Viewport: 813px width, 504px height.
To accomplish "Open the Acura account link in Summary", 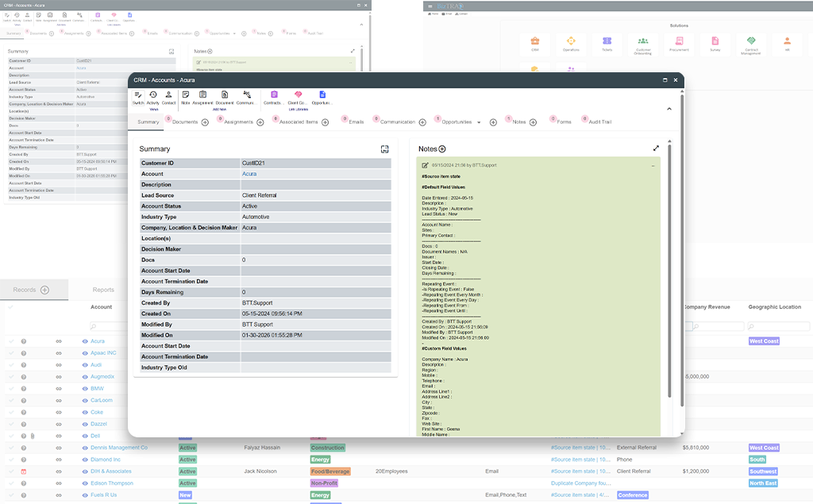I will coord(249,175).
